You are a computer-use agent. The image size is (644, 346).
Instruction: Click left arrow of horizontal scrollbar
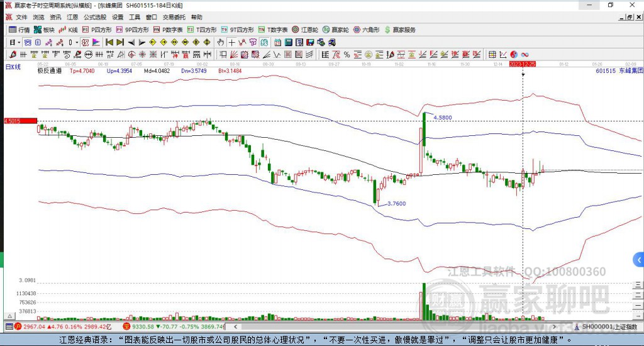click(x=235, y=326)
